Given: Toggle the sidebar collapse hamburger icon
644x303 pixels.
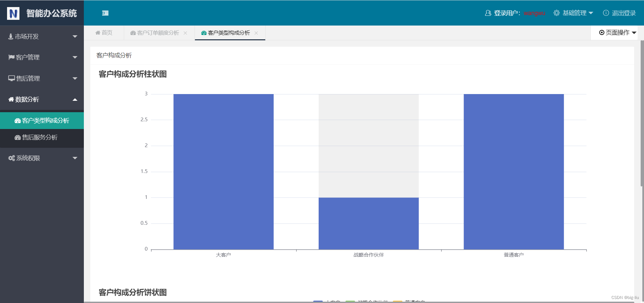Looking at the screenshot, I should pyautogui.click(x=105, y=13).
